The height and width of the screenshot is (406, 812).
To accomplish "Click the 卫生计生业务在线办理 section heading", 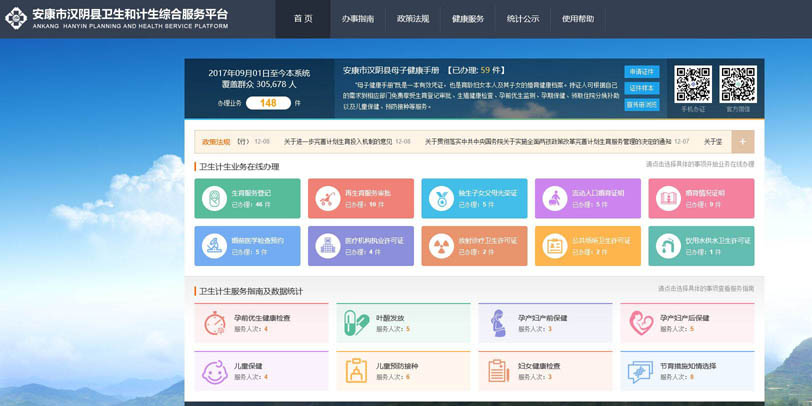I will tap(239, 167).
